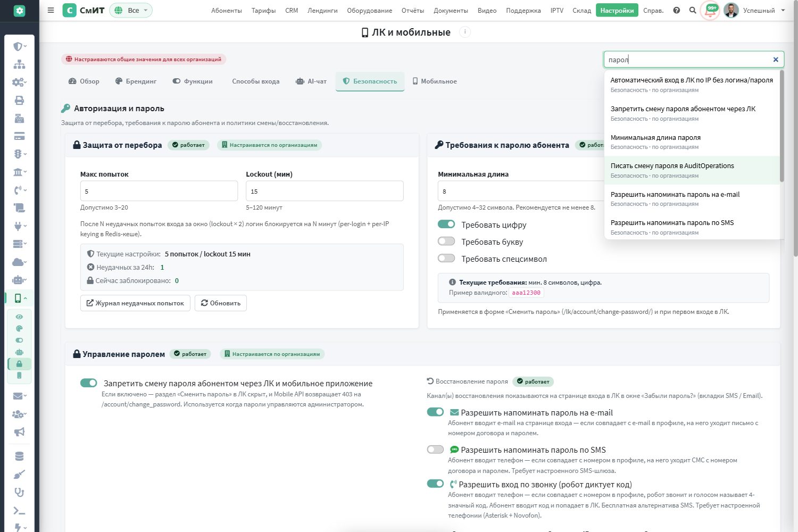Open the 'Абоненты' top menu item
The width and height of the screenshot is (798, 532).
[x=227, y=10]
